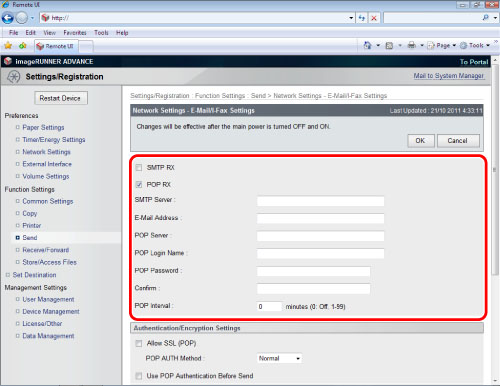
Task: Click the vertical page scrollbar
Action: point(495,220)
